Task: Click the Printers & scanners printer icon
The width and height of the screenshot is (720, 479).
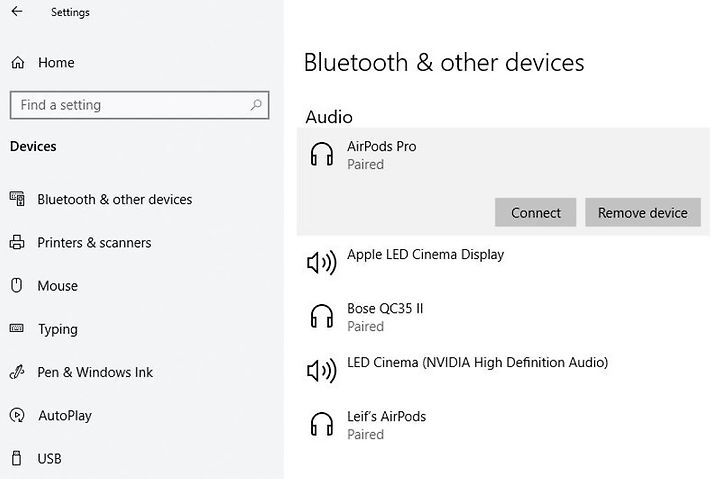Action: point(17,242)
